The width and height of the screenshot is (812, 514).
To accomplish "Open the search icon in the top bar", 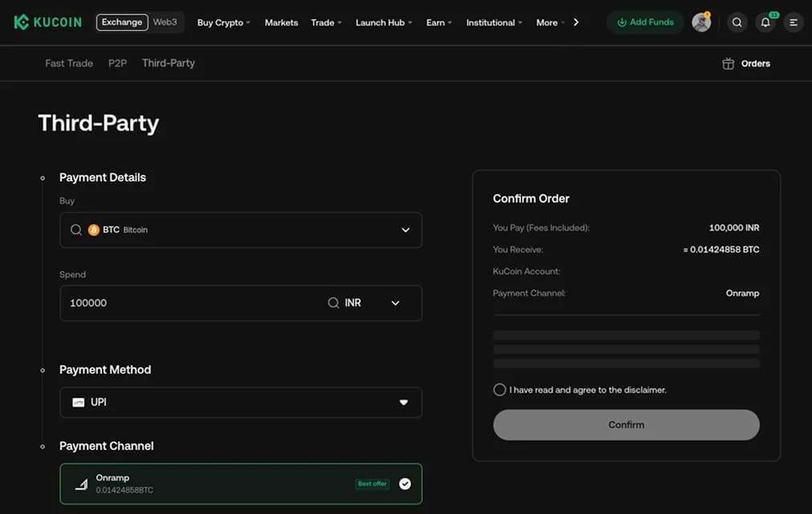I will tap(737, 22).
